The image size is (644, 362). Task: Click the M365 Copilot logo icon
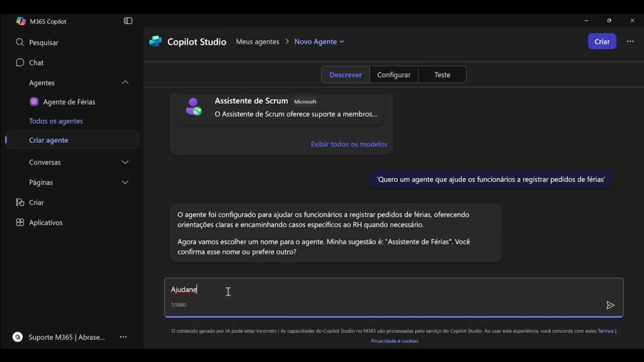pyautogui.click(x=21, y=21)
